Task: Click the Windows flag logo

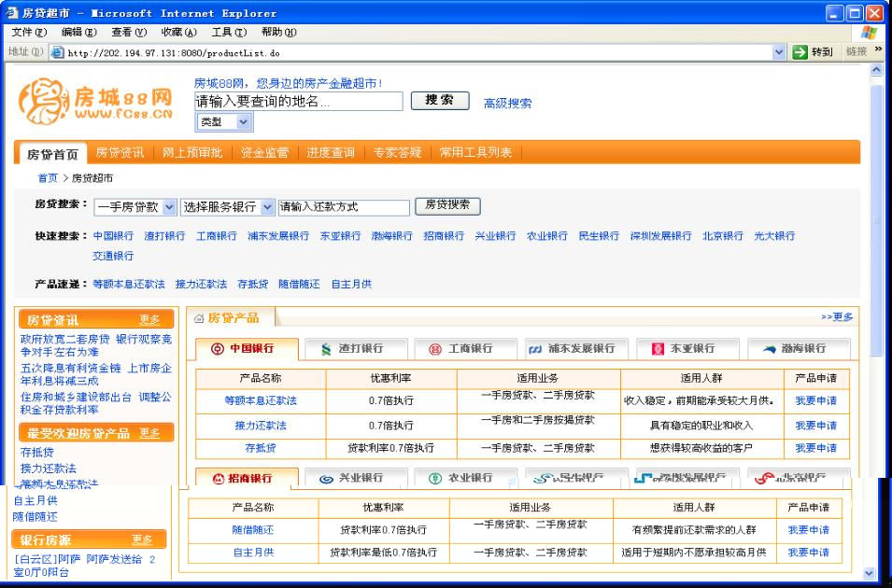Action: (x=868, y=33)
